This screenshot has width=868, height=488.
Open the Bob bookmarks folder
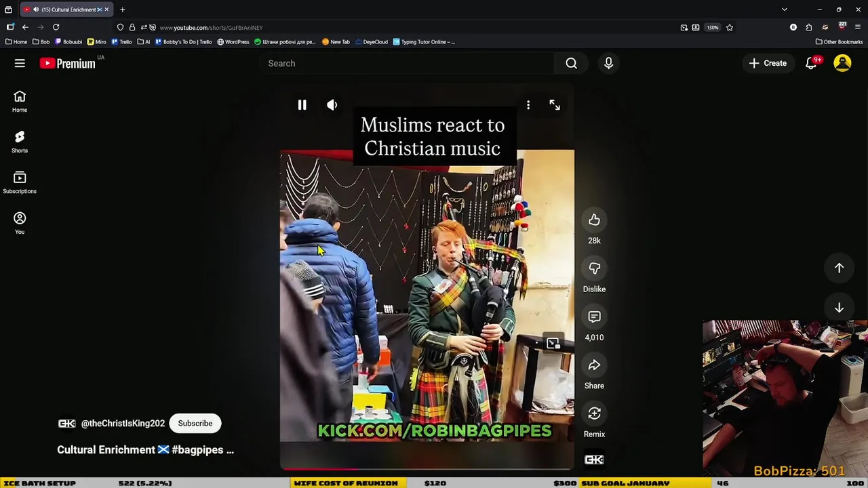[41, 42]
